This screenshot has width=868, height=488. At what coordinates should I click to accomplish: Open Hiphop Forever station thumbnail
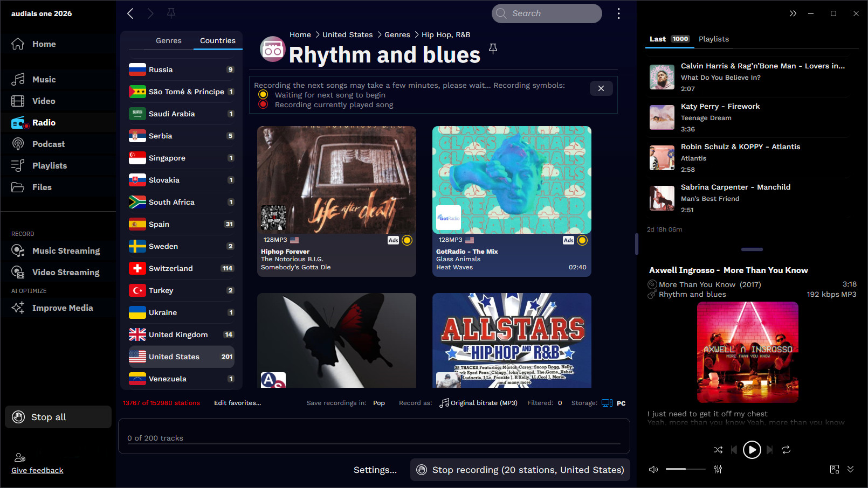click(336, 180)
